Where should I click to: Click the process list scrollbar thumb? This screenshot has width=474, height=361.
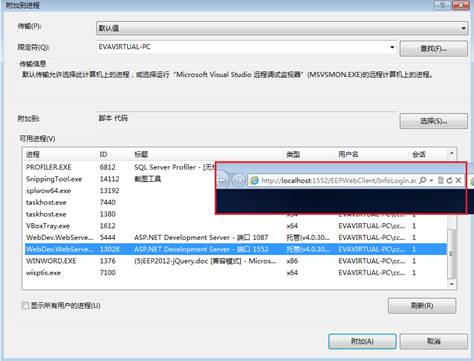pyautogui.click(x=452, y=253)
